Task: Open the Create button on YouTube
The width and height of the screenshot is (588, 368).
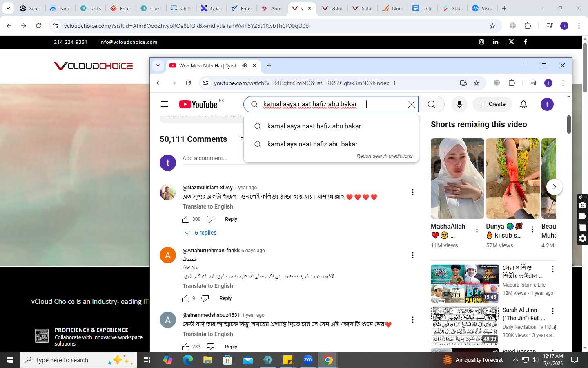Action: click(x=492, y=104)
